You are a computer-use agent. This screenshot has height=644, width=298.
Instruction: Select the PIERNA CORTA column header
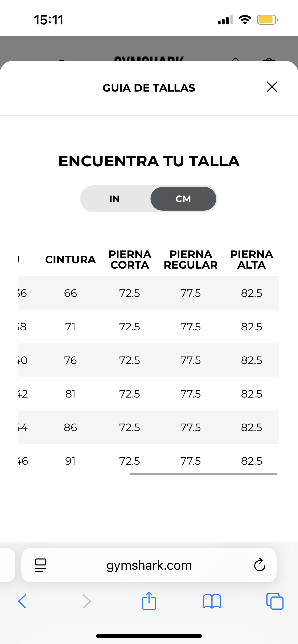pos(130,259)
